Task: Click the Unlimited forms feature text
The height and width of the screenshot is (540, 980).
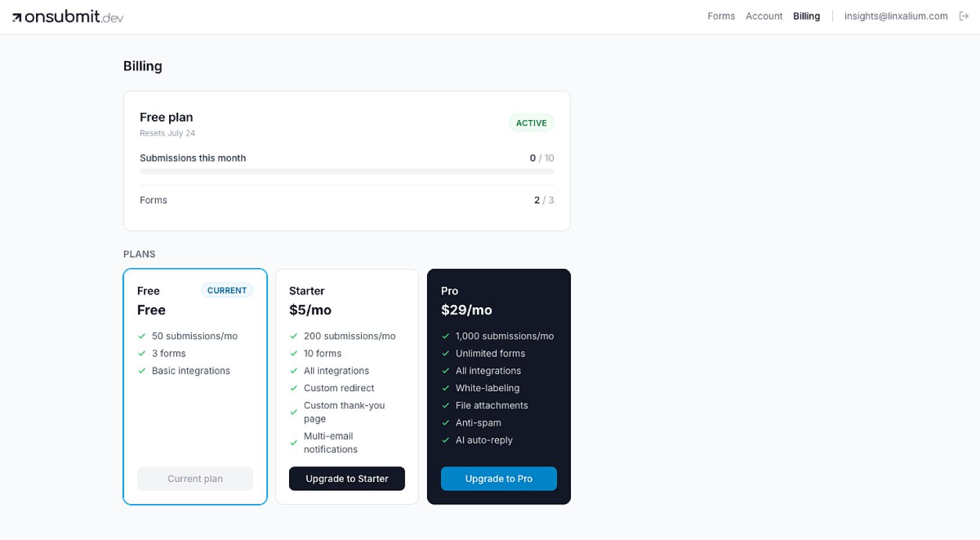Action: click(x=490, y=353)
